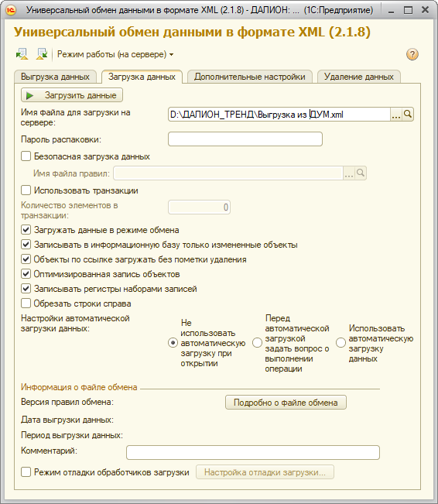
Task: Click Загрузить данные button
Action: [x=72, y=95]
